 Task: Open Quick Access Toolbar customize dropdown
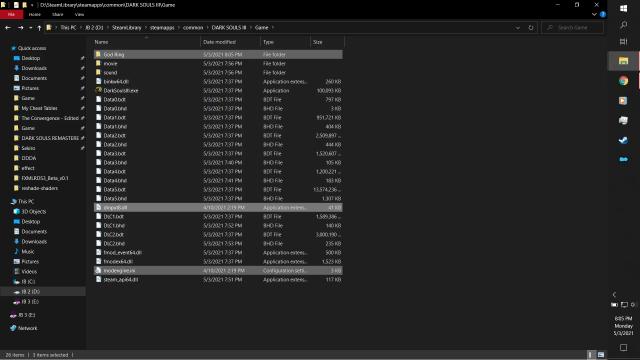click(32, 5)
